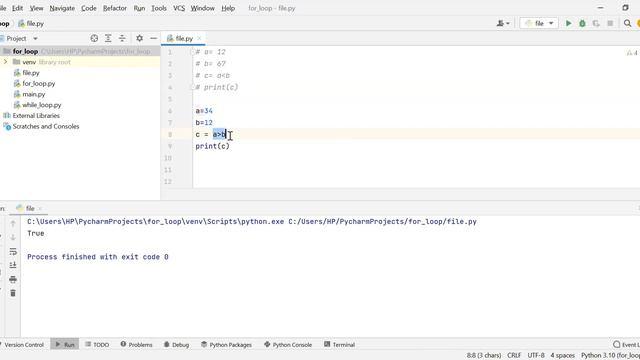Open the Python Packages tool window
The width and height of the screenshot is (640, 360).
[226, 344]
